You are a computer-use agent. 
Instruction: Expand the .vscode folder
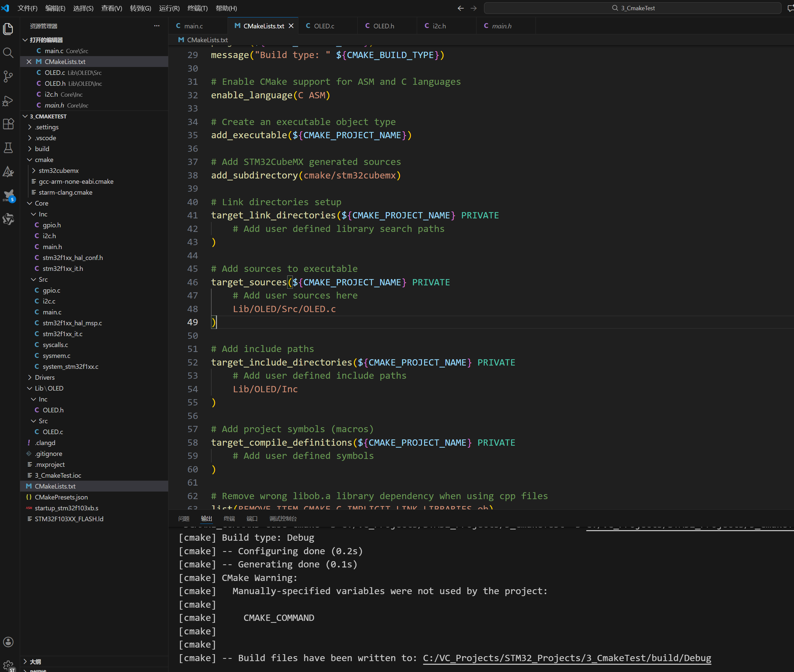[30, 138]
